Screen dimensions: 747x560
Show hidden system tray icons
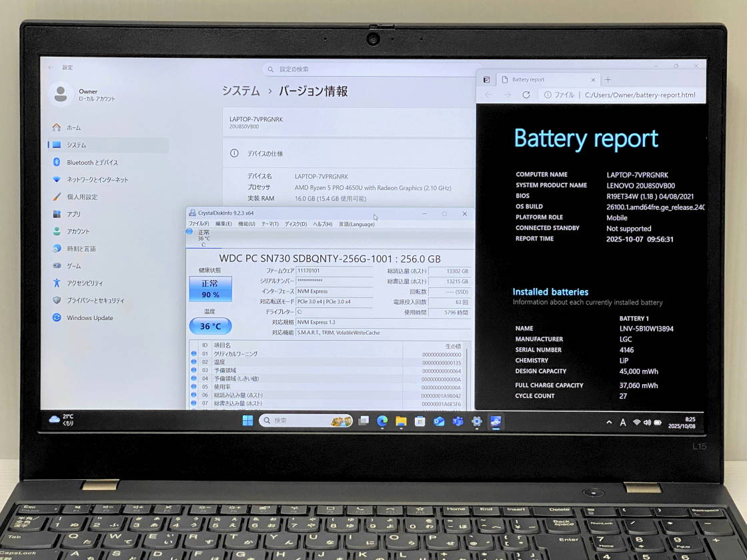pyautogui.click(x=608, y=422)
